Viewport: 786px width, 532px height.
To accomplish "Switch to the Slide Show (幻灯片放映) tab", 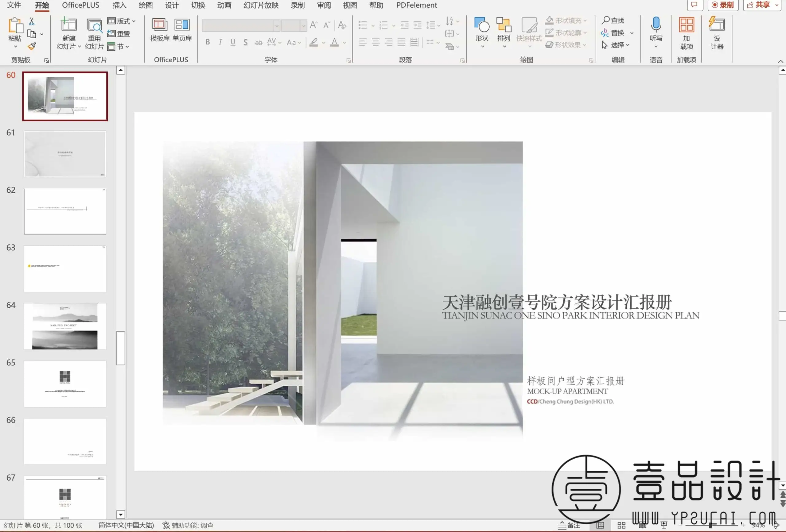I will [261, 5].
